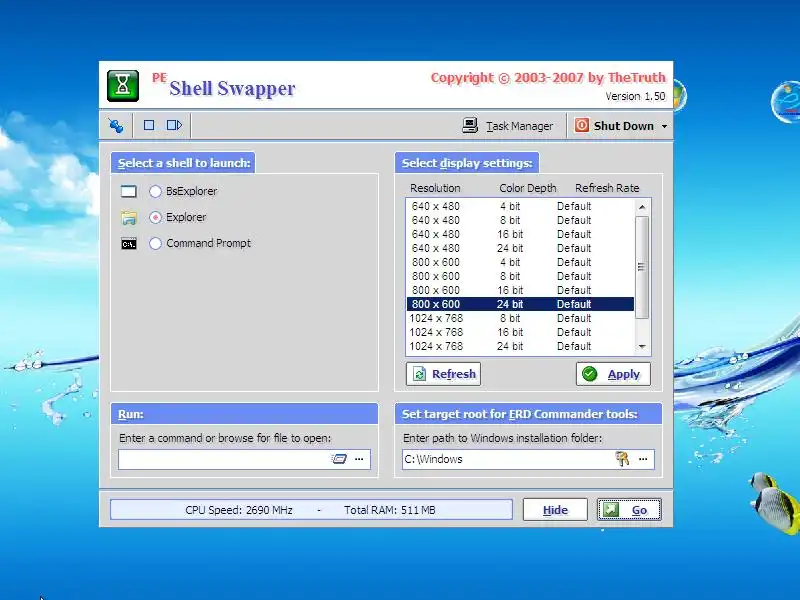This screenshot has height=600, width=800.
Task: Click the keys icon in ERD path field
Action: pyautogui.click(x=622, y=459)
